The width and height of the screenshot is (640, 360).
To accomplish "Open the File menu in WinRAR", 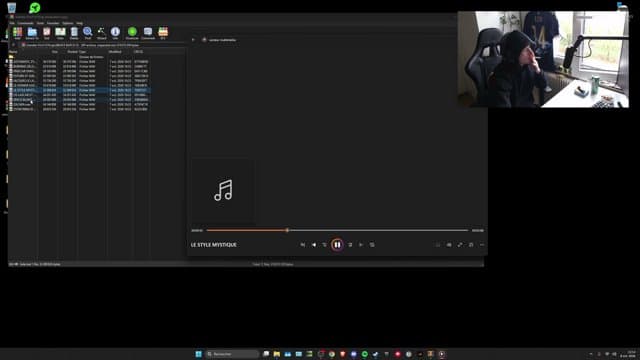I will [12, 23].
